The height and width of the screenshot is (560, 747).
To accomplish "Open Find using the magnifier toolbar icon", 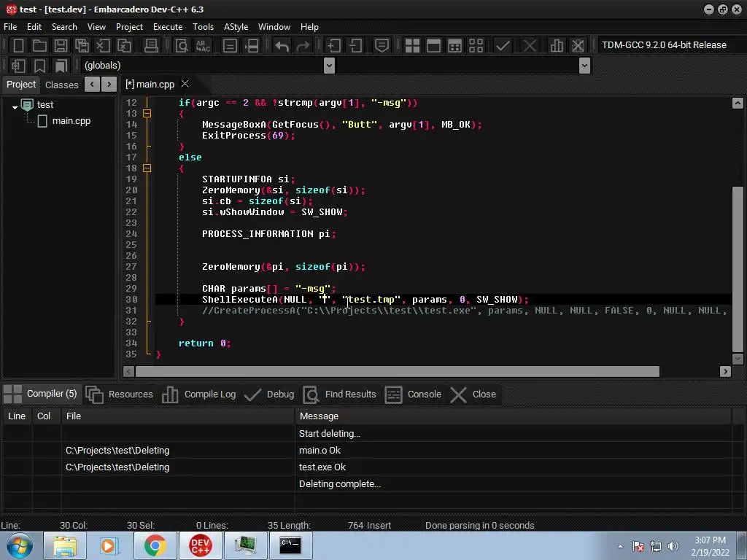I will pos(182,46).
